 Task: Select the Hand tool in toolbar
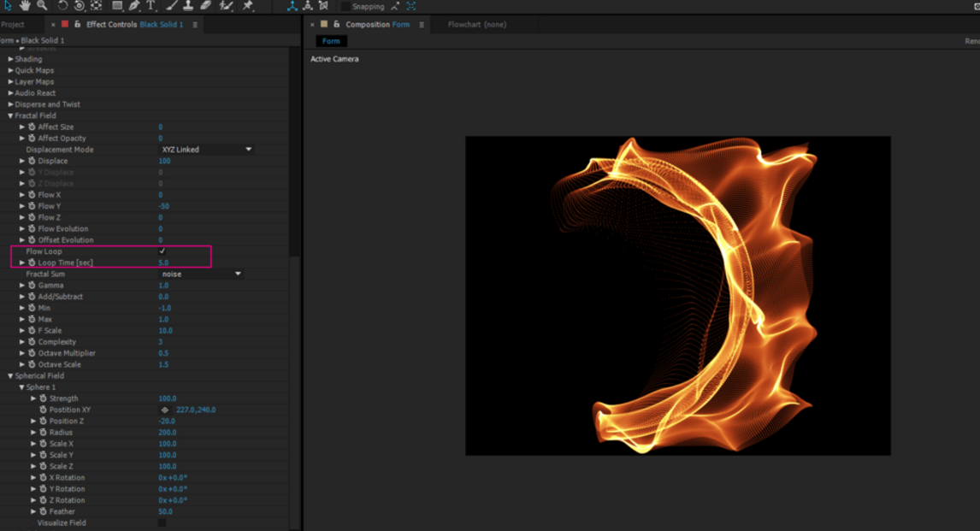[x=25, y=6]
